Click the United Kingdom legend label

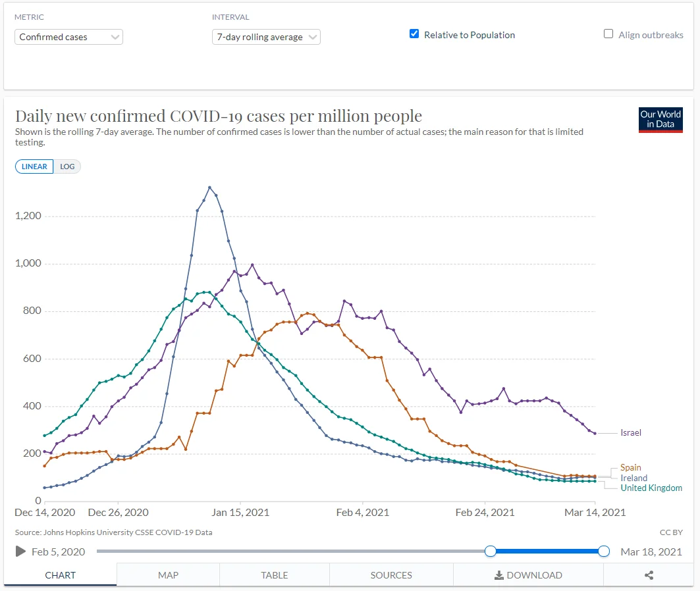[x=651, y=488]
